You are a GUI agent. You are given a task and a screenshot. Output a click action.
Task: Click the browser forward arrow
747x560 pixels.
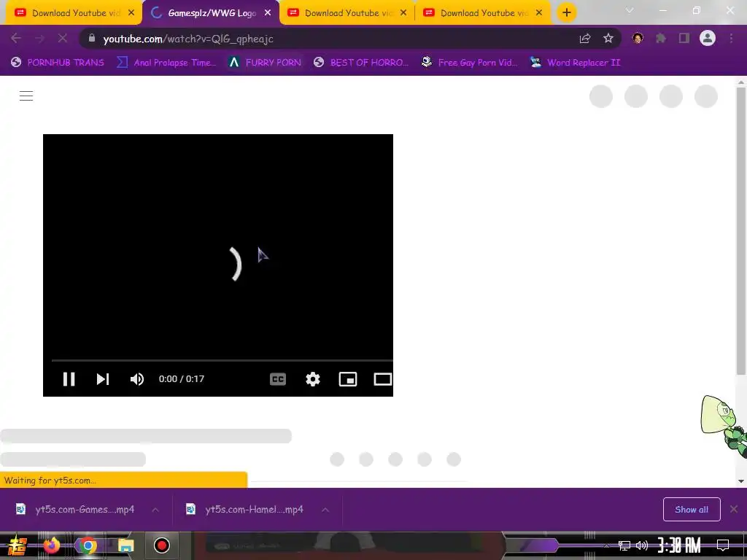point(39,39)
